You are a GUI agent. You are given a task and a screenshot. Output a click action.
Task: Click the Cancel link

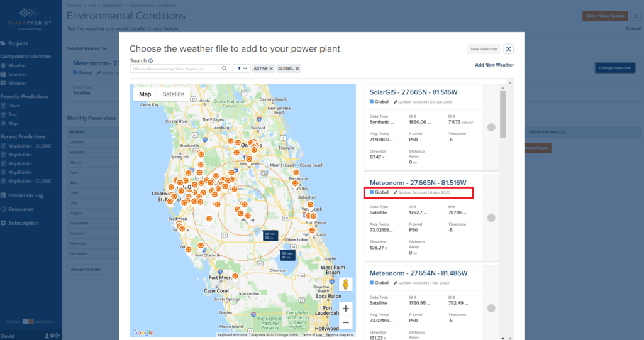(633, 29)
